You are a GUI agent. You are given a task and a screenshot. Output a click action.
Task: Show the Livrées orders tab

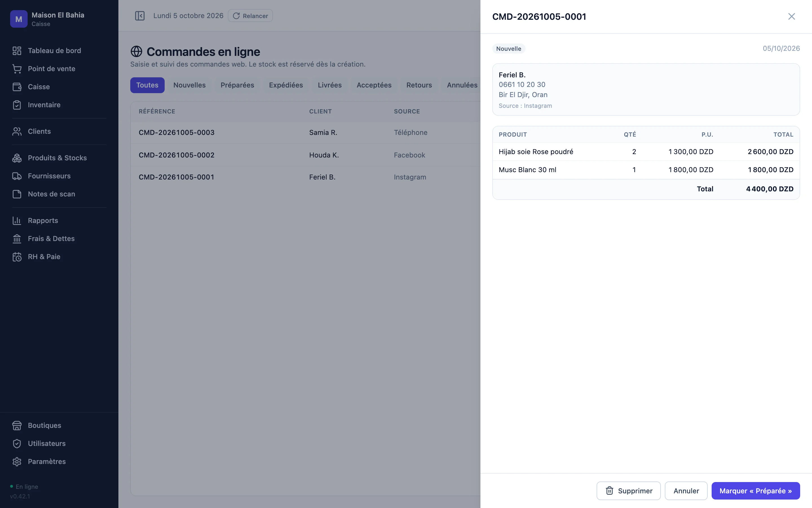tap(330, 85)
